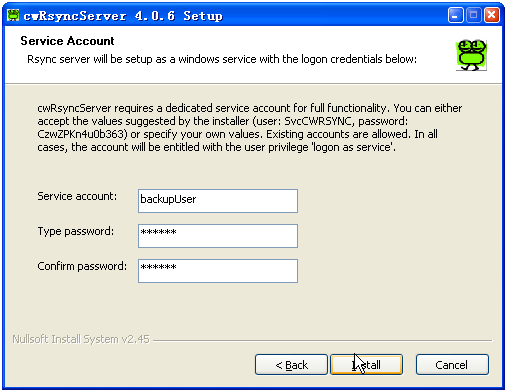Click the "cwRsyncServer 4.0.6 Setup" title text
Screen dimensions: 507x392
(123, 16)
